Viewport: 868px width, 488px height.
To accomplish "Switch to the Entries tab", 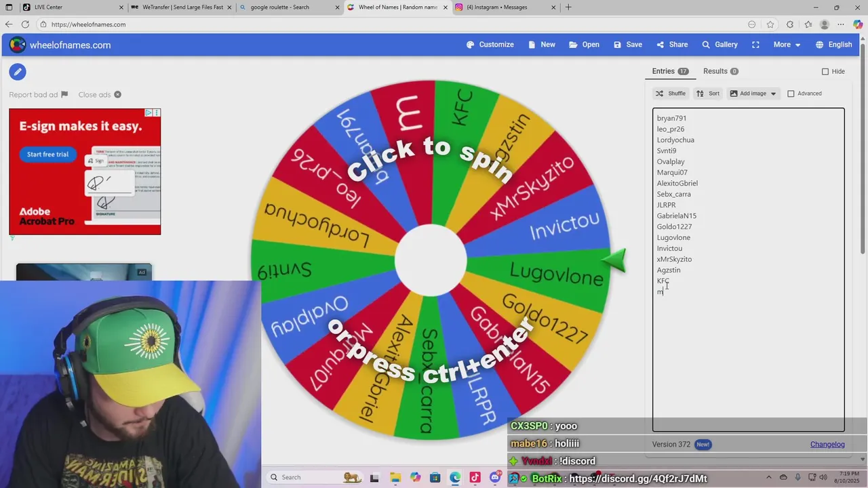I will click(x=670, y=71).
